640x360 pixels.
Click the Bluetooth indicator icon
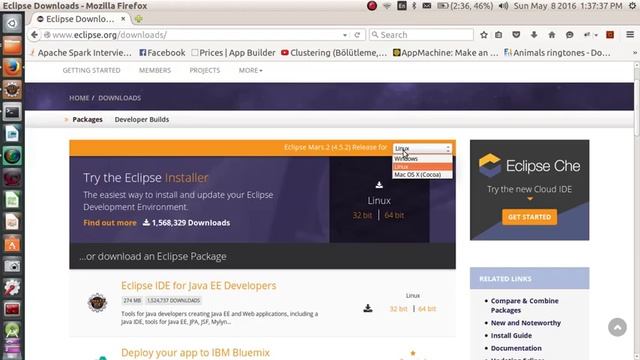coord(414,6)
